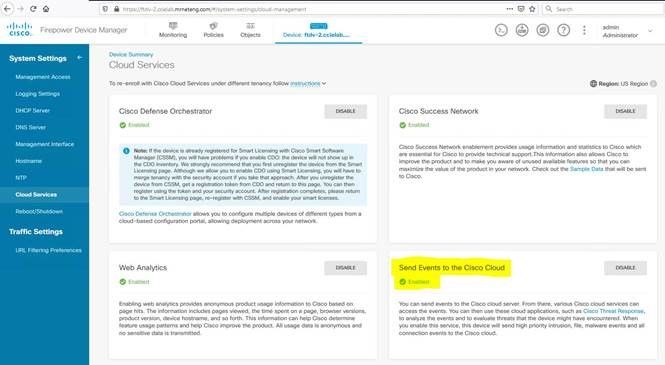Click the browser Search field
Image resolution: width=665 pixels, height=365 pixels.
click(603, 9)
